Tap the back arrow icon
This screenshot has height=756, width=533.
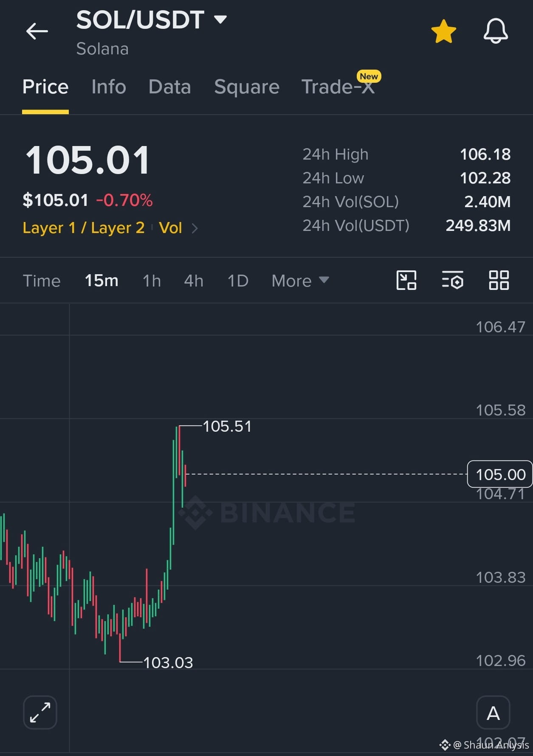click(37, 31)
